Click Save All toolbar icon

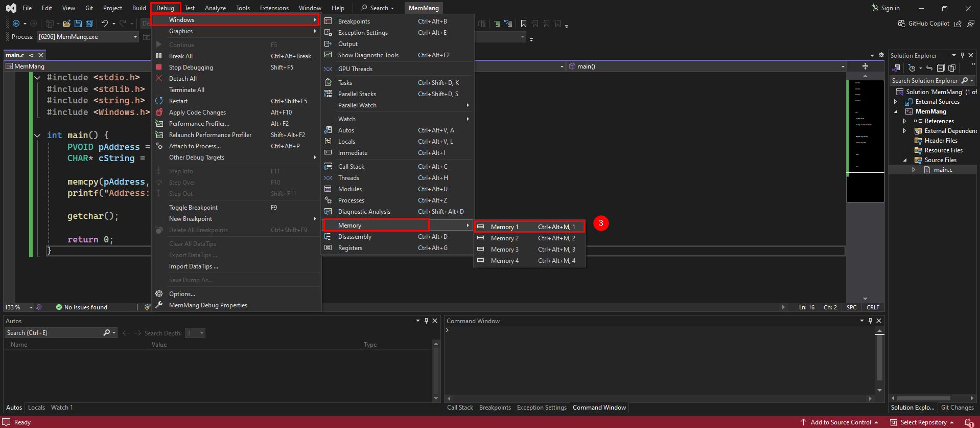89,24
